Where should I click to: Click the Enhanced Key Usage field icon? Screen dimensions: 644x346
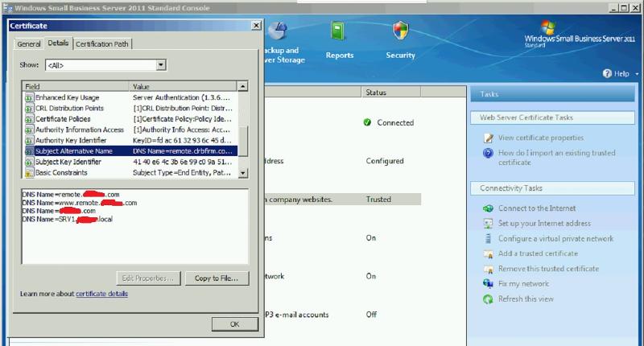point(29,97)
